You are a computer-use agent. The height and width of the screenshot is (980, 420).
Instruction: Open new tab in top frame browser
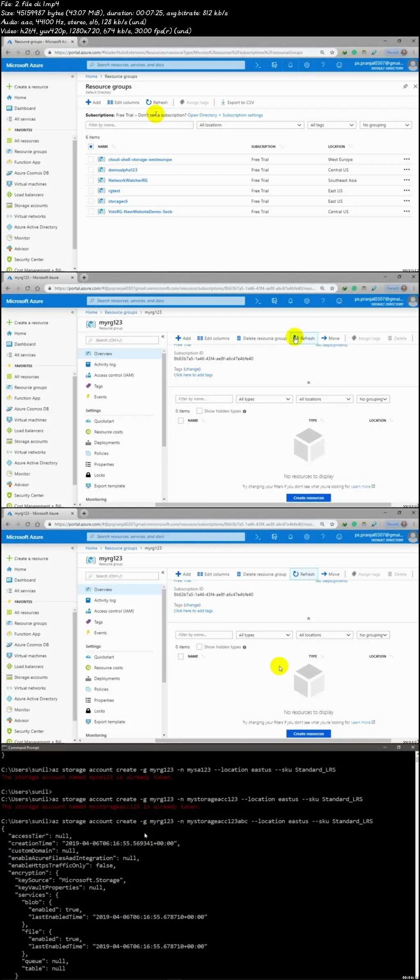click(x=84, y=41)
